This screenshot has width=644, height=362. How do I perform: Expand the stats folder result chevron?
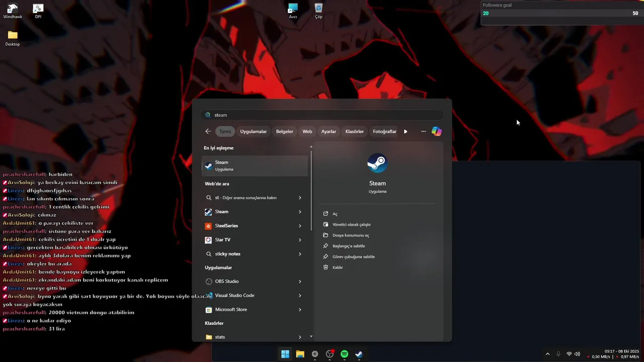[x=300, y=337]
